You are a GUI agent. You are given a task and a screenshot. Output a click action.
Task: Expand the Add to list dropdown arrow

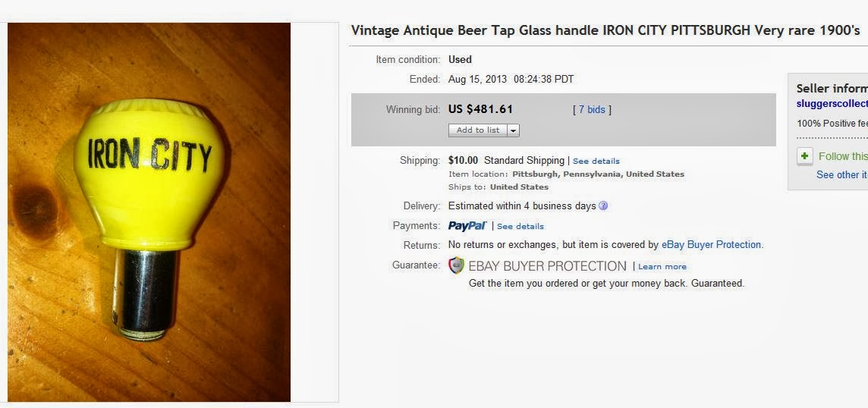(514, 130)
